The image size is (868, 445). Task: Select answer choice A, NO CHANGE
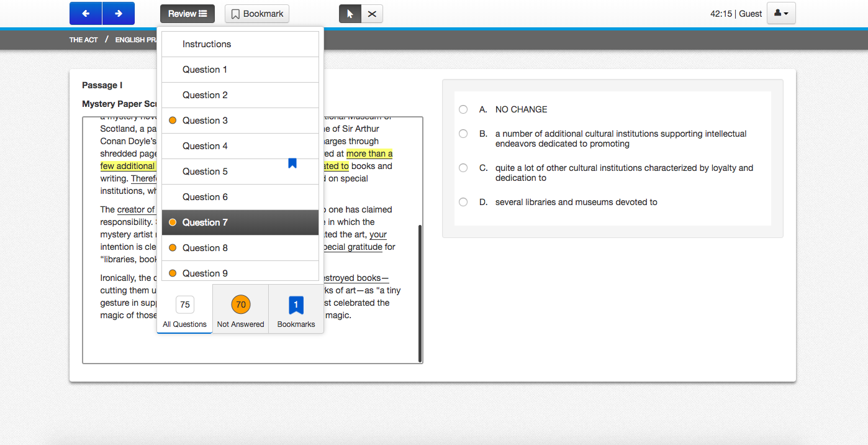(463, 109)
